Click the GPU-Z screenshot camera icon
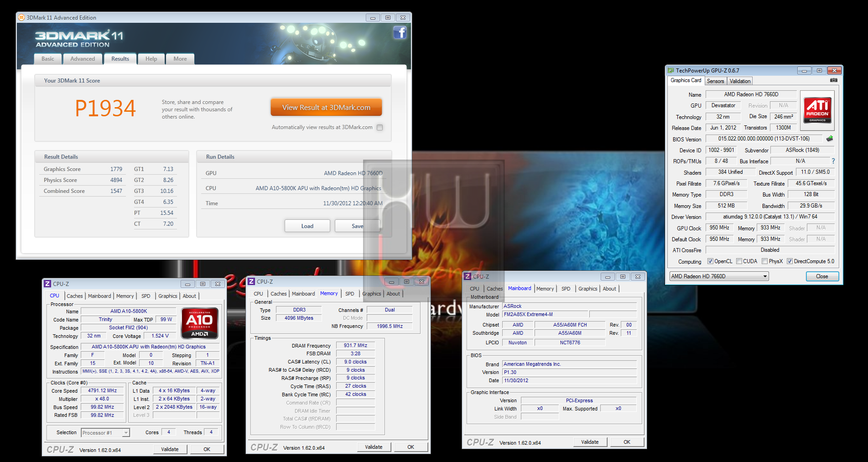 [x=834, y=80]
